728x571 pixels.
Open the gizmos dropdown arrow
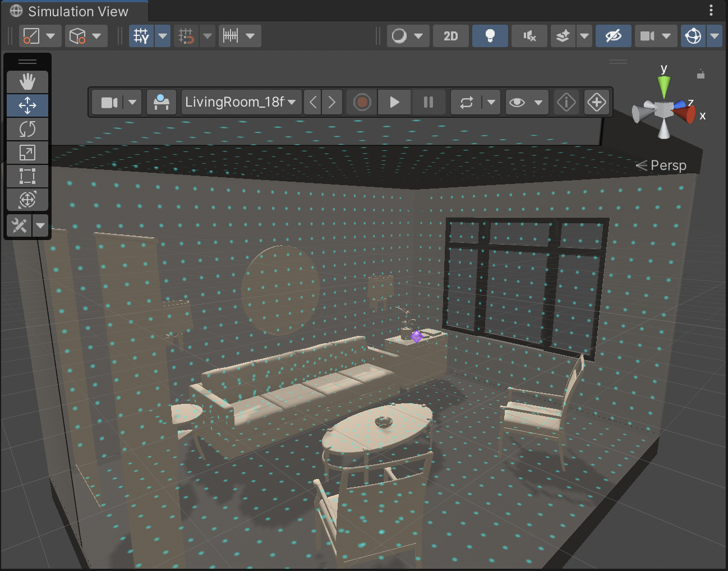(x=714, y=36)
